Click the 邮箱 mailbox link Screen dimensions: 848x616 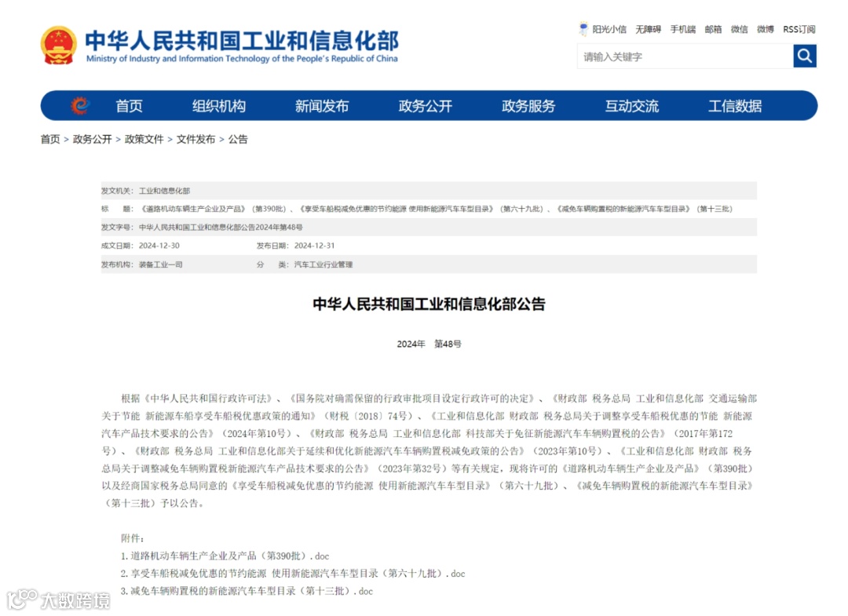[x=713, y=29]
